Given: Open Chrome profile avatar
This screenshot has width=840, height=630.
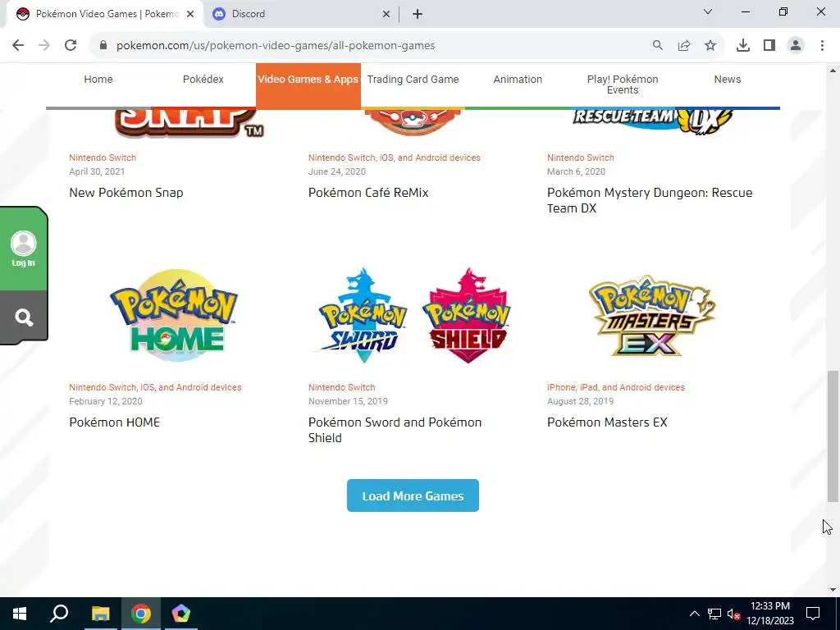Looking at the screenshot, I should pyautogui.click(x=796, y=46).
